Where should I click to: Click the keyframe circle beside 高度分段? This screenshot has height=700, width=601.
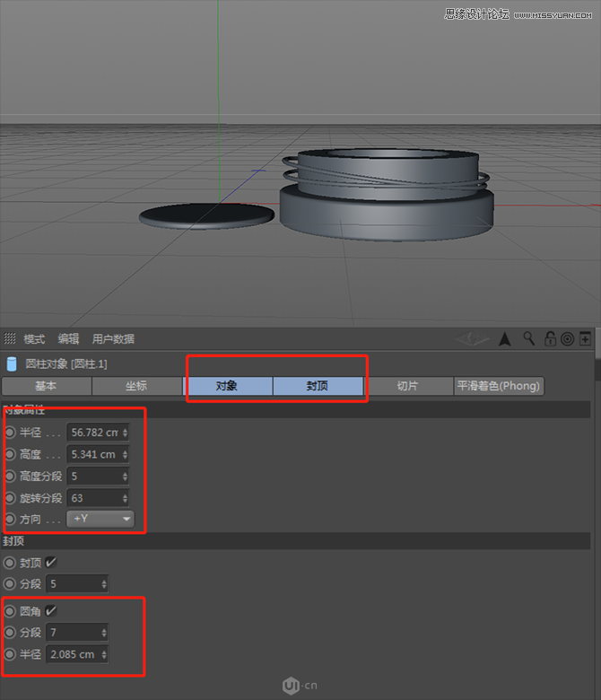pos(10,476)
